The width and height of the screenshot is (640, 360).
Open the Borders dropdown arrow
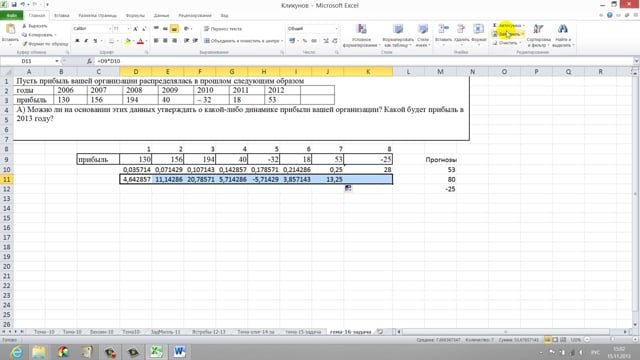pyautogui.click(x=118, y=41)
